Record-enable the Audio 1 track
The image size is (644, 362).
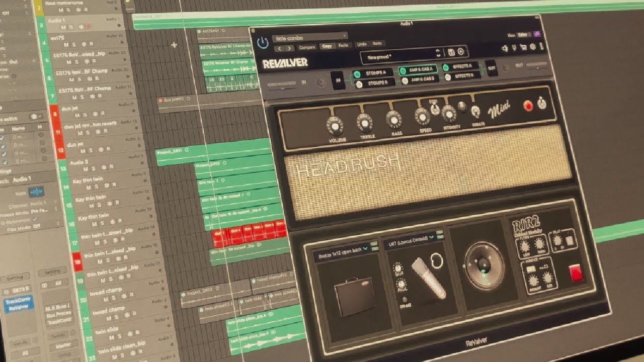coord(88,26)
